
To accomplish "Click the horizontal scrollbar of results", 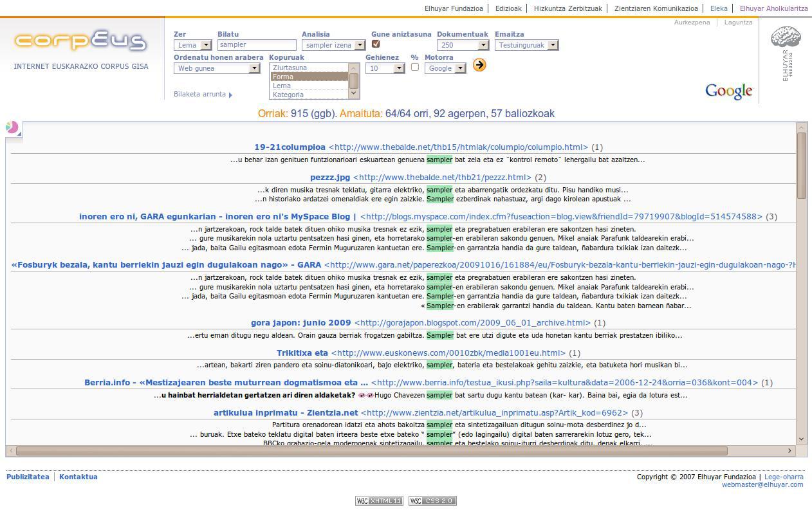I will click(x=371, y=451).
